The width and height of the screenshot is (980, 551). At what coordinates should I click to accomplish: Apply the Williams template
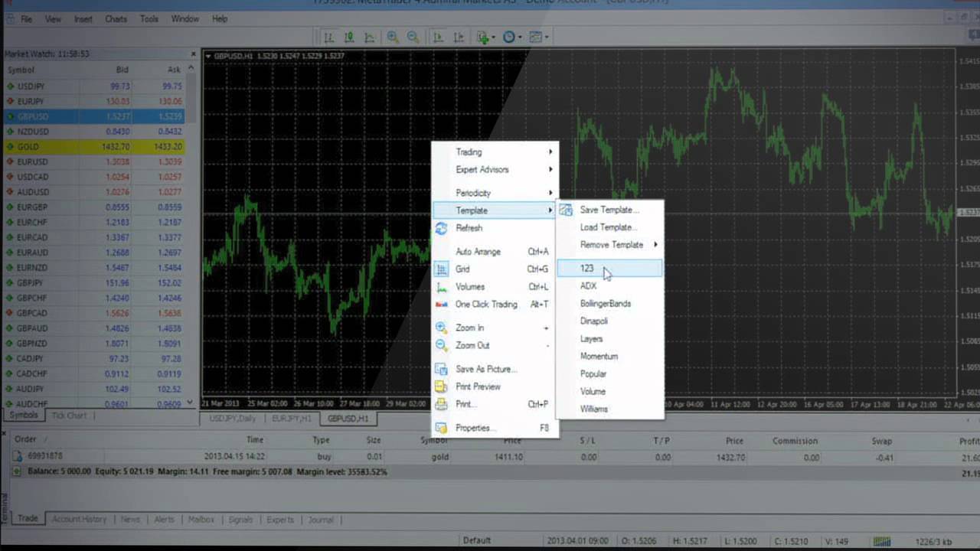click(609, 409)
